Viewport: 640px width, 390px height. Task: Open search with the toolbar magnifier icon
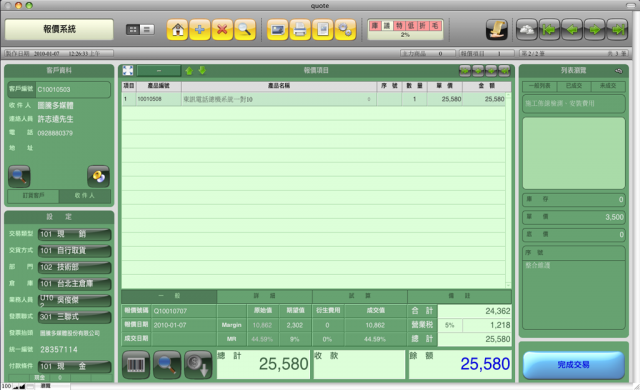244,30
